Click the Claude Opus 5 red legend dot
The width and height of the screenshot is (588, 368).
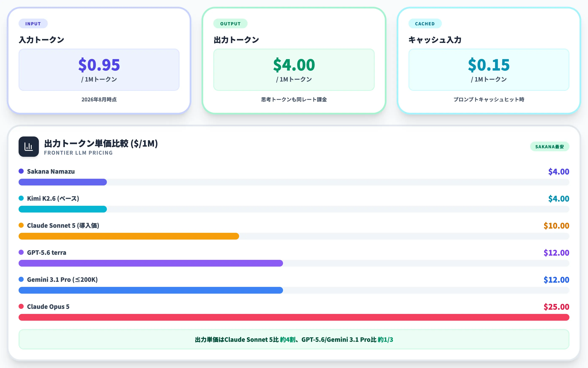point(21,306)
